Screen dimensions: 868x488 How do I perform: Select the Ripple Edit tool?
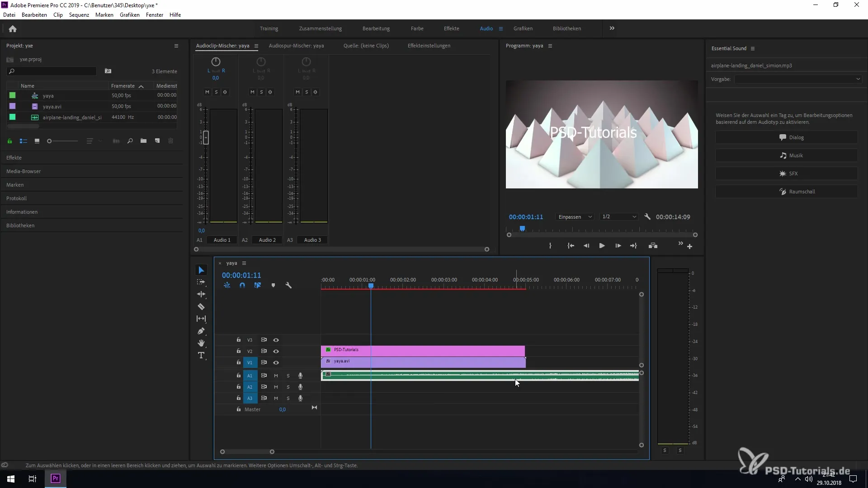pos(201,294)
